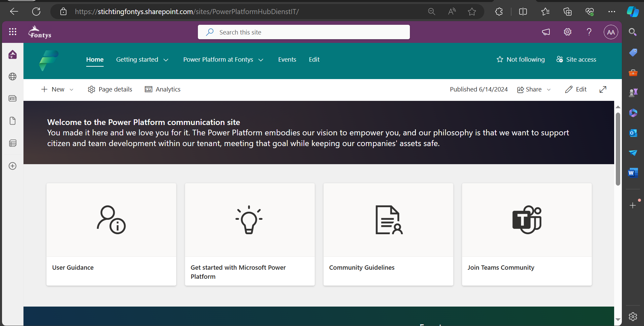Open the User Guidance card
This screenshot has width=644, height=326.
click(111, 234)
